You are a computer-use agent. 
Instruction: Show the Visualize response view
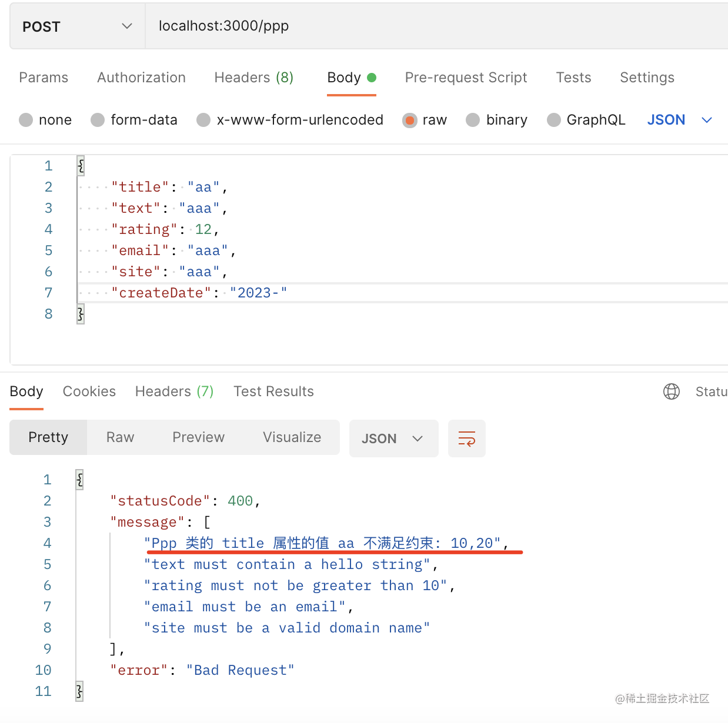pos(292,437)
